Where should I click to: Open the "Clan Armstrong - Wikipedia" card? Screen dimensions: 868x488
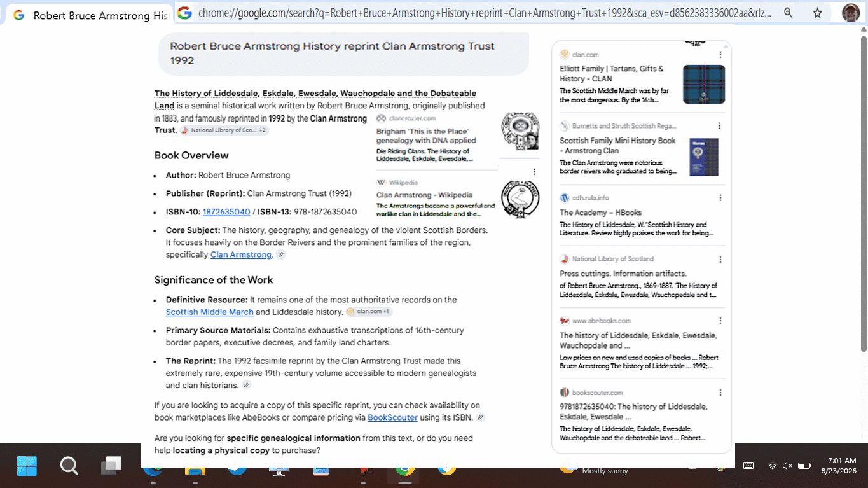[425, 195]
